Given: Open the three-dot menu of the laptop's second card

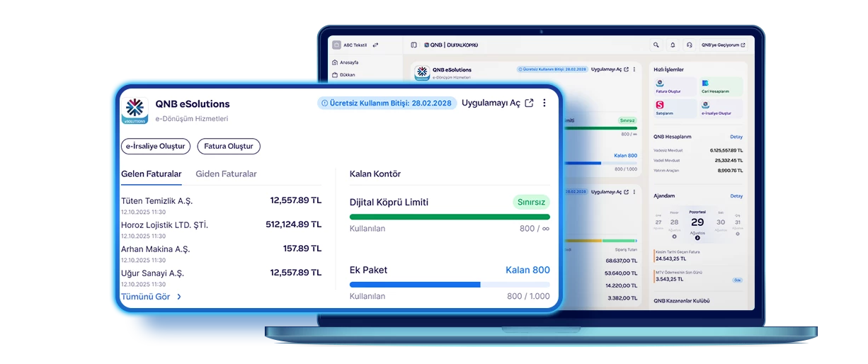Looking at the screenshot, I should coord(634,192).
